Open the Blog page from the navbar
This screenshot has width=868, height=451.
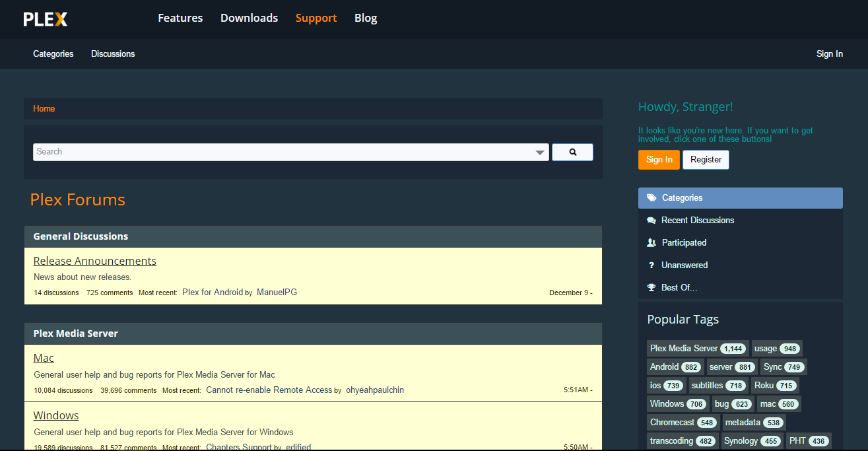click(365, 18)
